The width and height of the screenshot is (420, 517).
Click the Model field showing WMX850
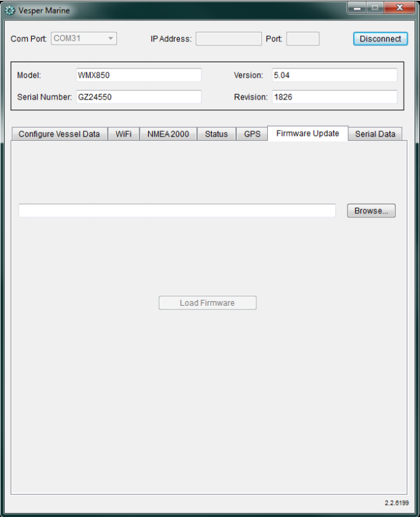tap(139, 75)
